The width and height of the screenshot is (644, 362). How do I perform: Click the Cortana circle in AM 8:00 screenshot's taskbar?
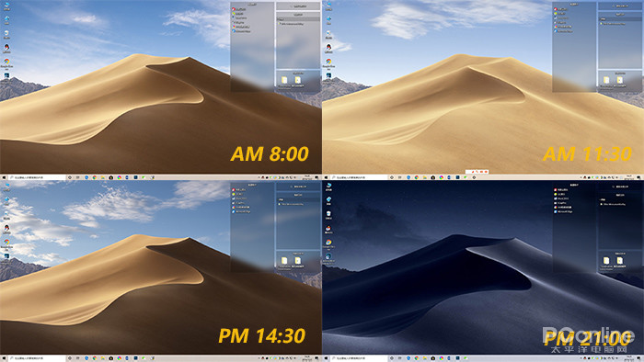[x=70, y=177]
